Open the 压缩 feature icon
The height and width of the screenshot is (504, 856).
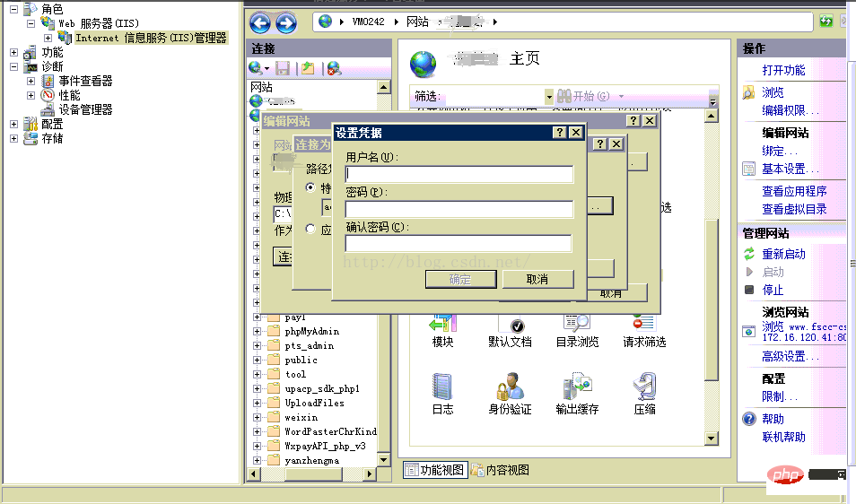[644, 387]
